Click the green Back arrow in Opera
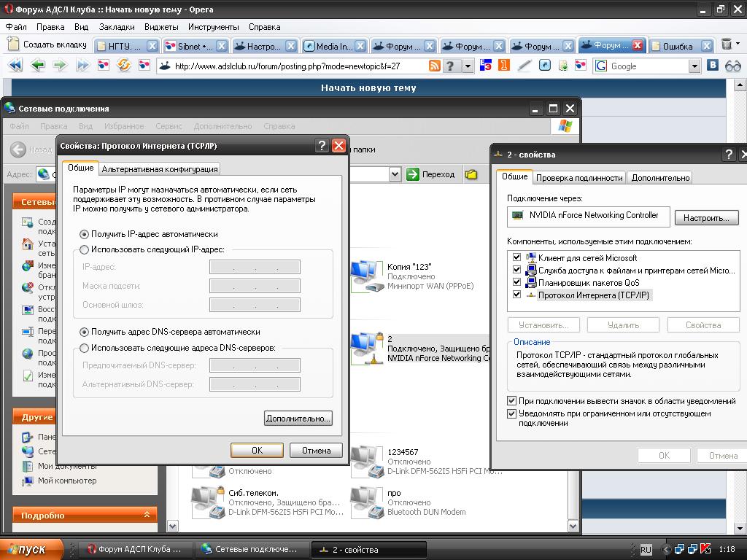Viewport: 747px width, 560px height. click(x=38, y=66)
